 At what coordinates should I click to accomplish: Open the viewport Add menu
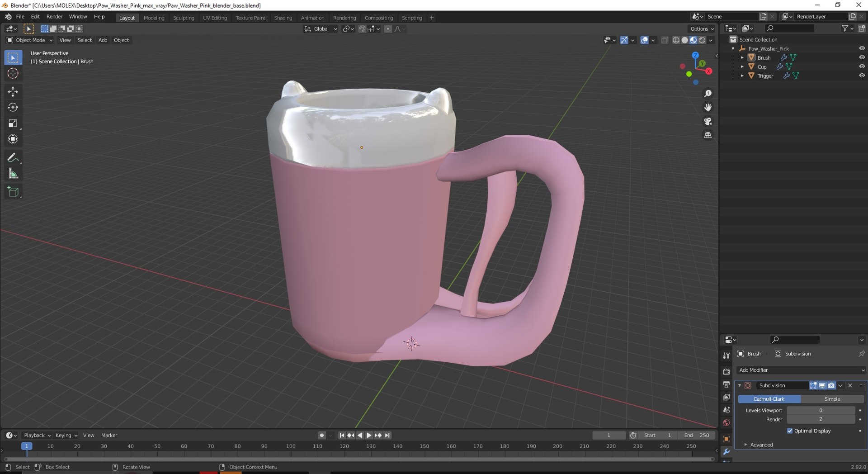(x=103, y=40)
